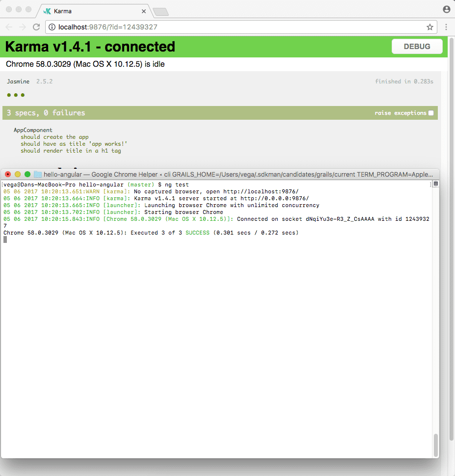Open the Chrome three-dot menu
The height and width of the screenshot is (476, 455).
pyautogui.click(x=446, y=27)
